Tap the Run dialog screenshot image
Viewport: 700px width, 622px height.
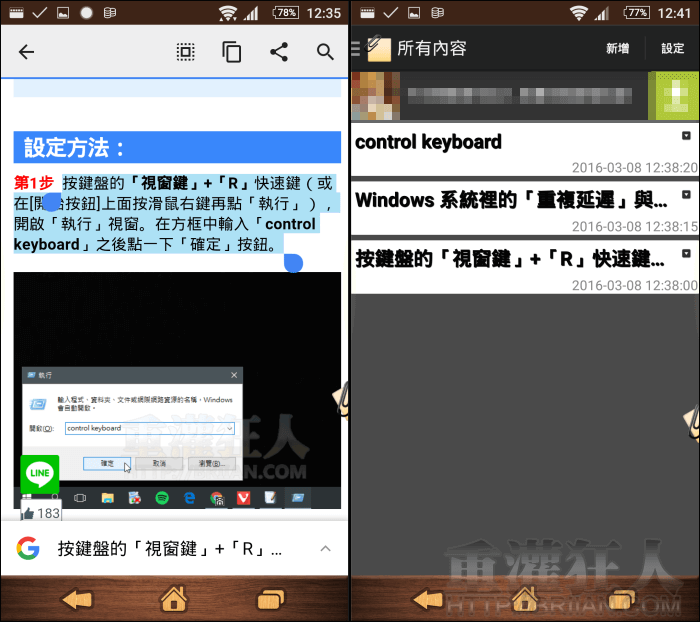pyautogui.click(x=177, y=390)
